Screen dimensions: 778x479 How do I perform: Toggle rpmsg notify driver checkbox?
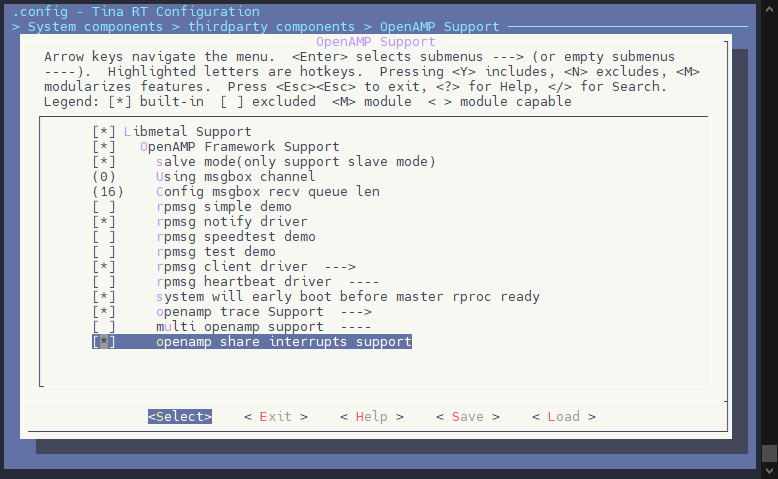(104, 221)
